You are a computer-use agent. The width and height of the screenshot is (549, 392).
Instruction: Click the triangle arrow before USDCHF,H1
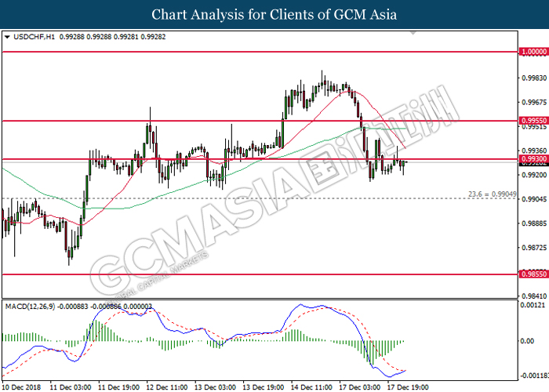tap(7, 37)
